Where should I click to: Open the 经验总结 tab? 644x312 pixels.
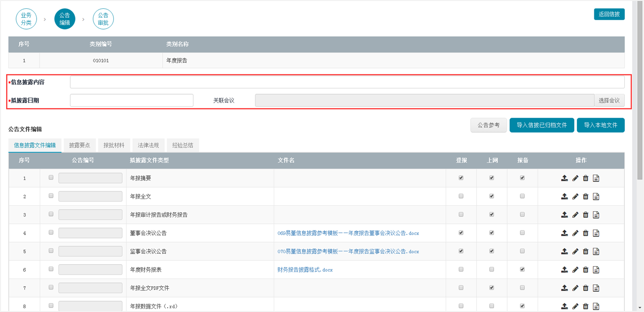coord(183,145)
